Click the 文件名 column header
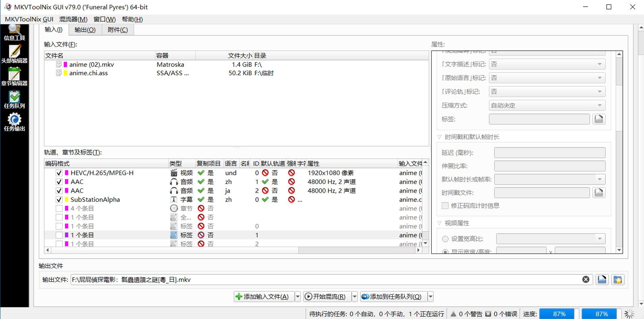 click(x=99, y=55)
